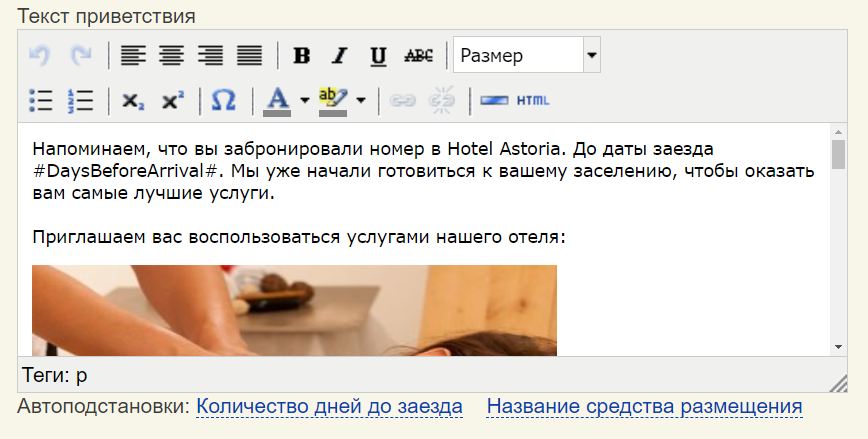
Task: Justify text fully
Action: tap(250, 55)
